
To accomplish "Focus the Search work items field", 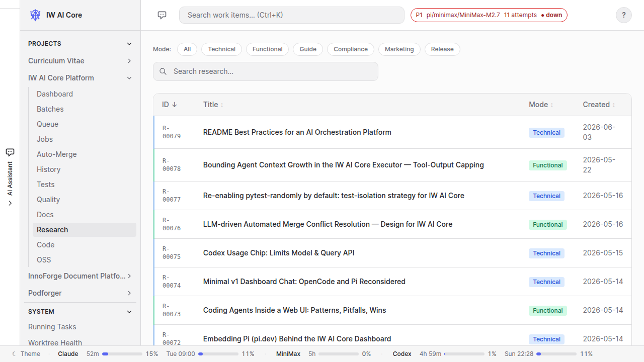I will 292,15.
